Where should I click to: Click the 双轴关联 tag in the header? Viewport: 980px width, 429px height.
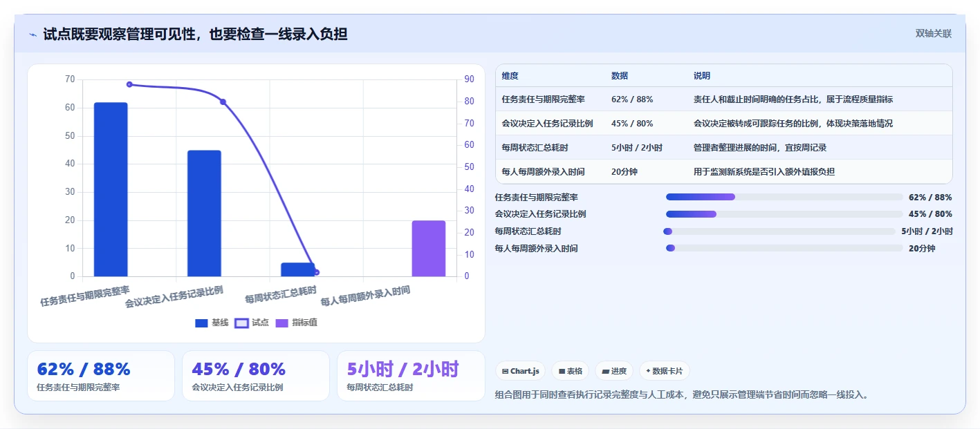point(934,33)
